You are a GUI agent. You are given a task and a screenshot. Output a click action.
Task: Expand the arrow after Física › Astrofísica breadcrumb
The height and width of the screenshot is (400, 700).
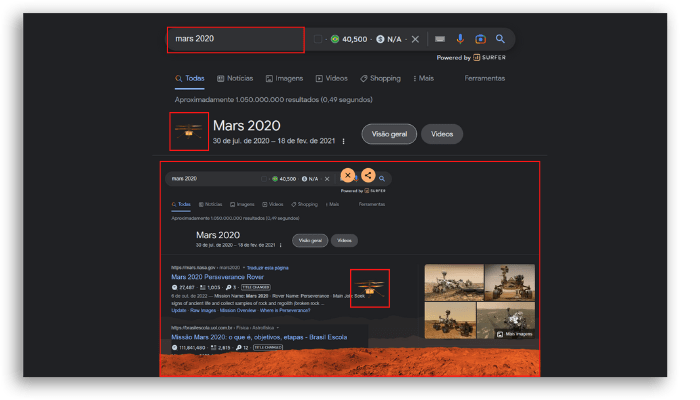coord(278,328)
